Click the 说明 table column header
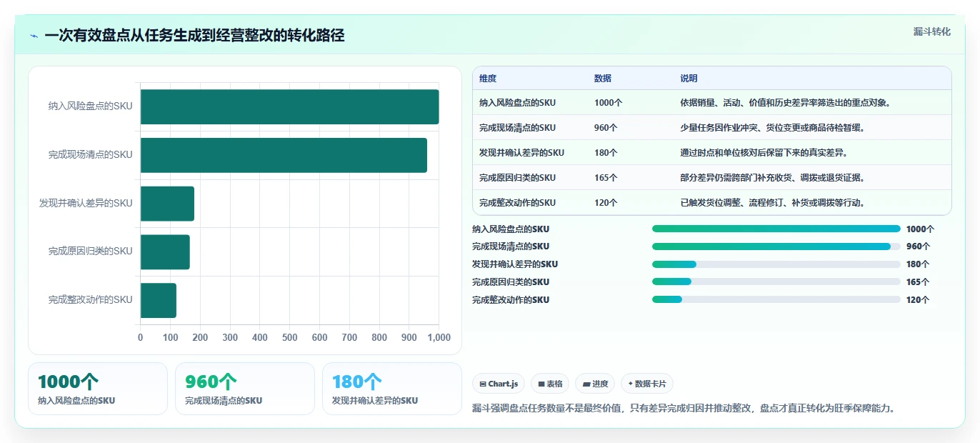This screenshot has height=443, width=980. [689, 79]
